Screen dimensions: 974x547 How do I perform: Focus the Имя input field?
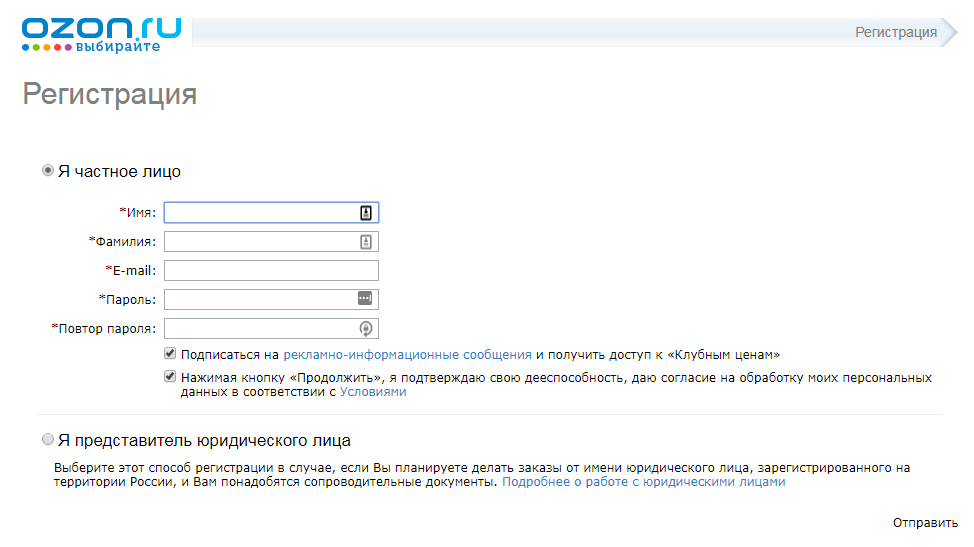[x=260, y=212]
